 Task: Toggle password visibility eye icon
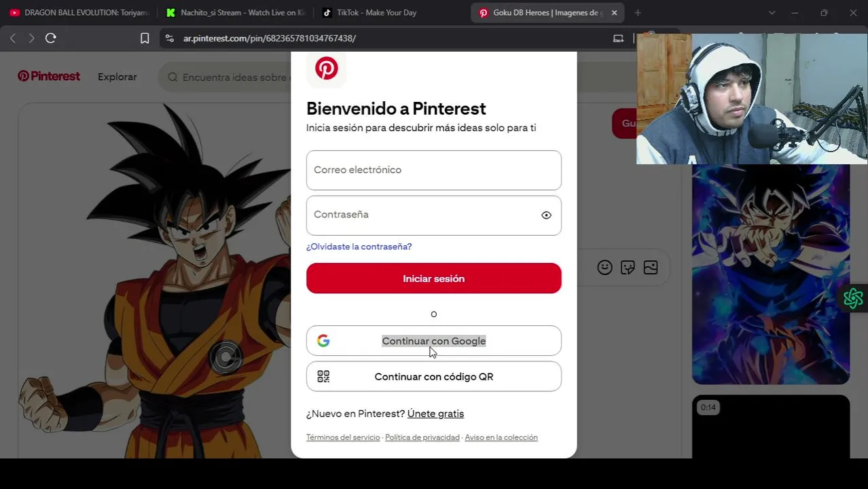[x=546, y=215]
